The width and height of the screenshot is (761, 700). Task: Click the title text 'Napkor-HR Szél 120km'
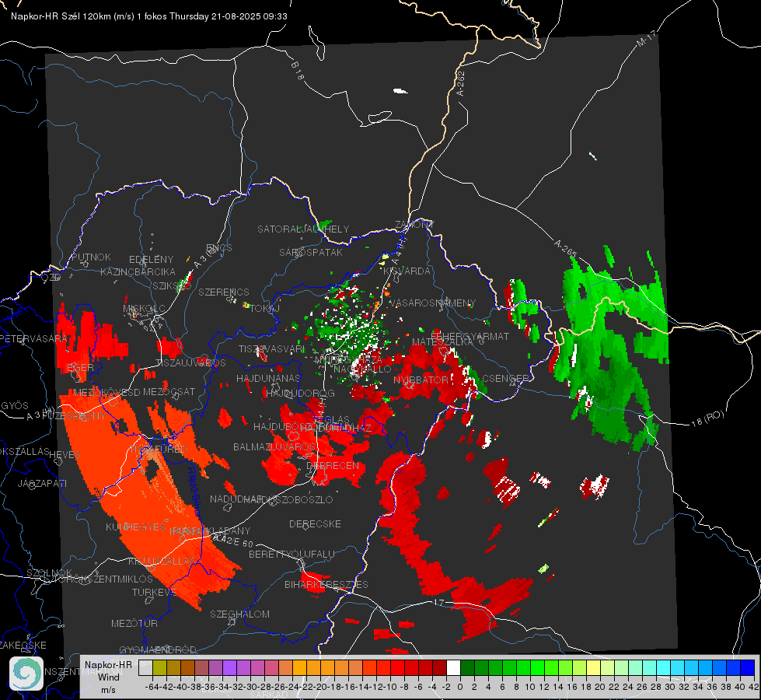click(61, 16)
